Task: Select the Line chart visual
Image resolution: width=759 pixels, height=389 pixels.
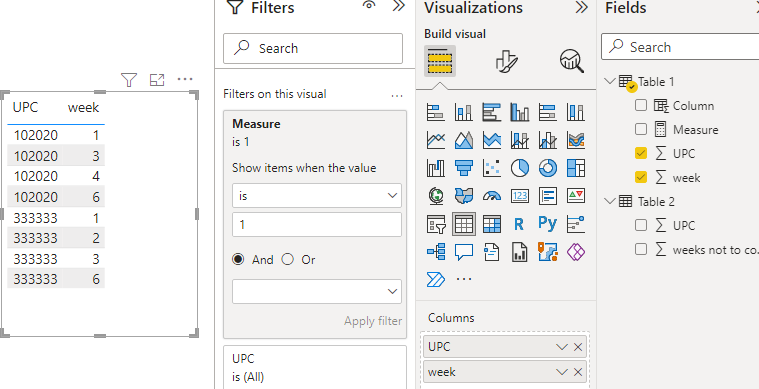Action: (436, 140)
